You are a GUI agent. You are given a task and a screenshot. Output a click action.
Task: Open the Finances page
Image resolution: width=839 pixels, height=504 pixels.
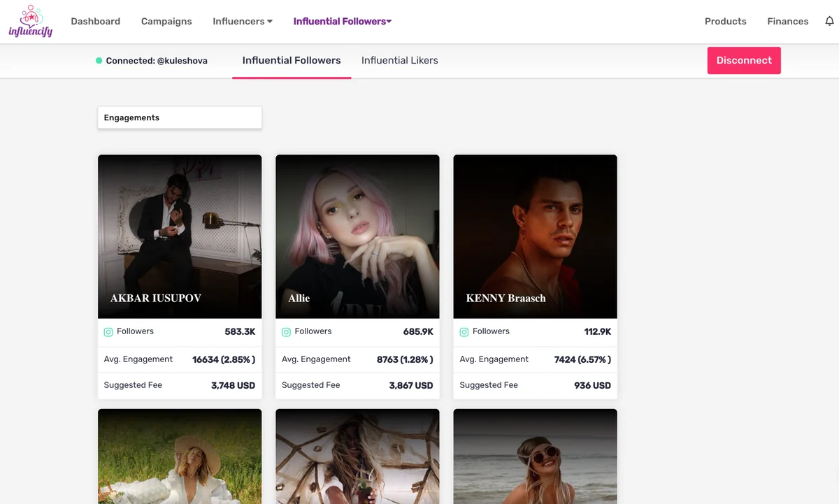click(x=787, y=21)
